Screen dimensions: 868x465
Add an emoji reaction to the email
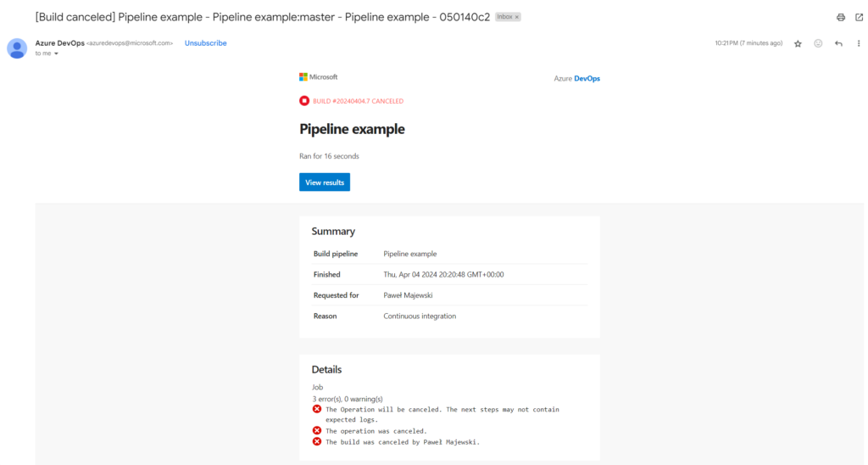click(x=818, y=43)
